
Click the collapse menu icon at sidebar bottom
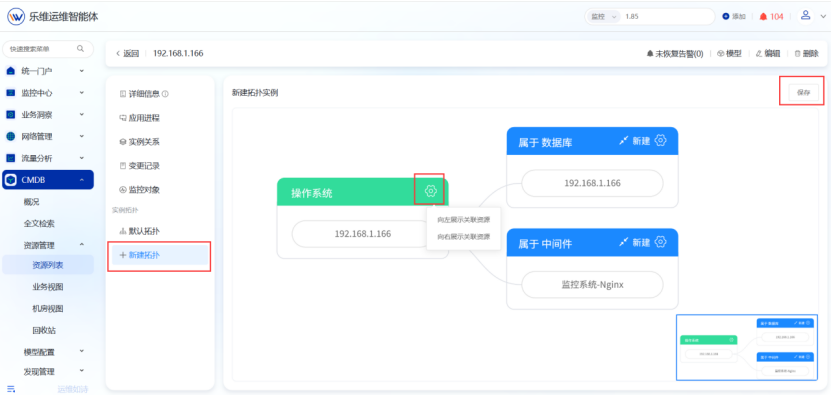(11, 389)
